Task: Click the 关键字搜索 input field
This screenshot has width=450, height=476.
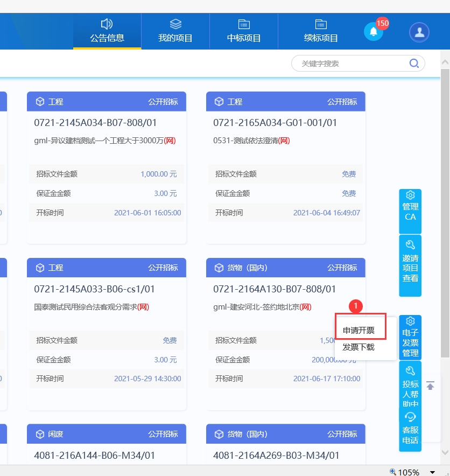Action: click(x=350, y=64)
